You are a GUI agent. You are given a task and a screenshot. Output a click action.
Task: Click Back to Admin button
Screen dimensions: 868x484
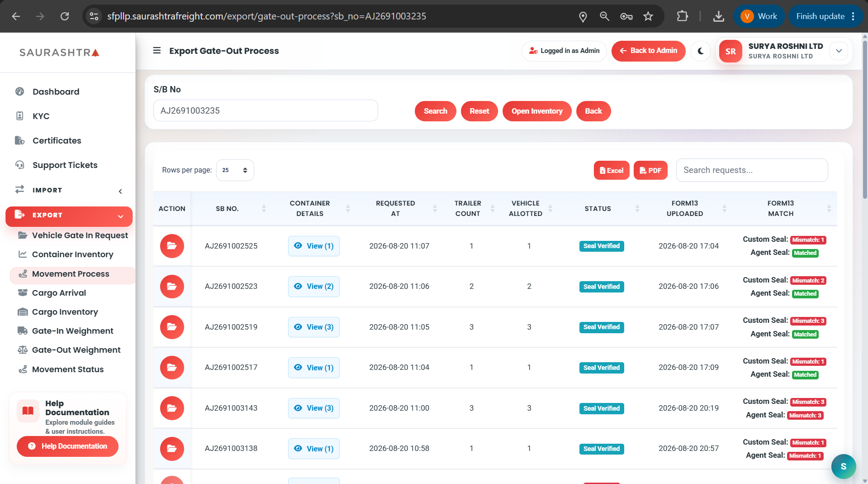[x=648, y=51]
